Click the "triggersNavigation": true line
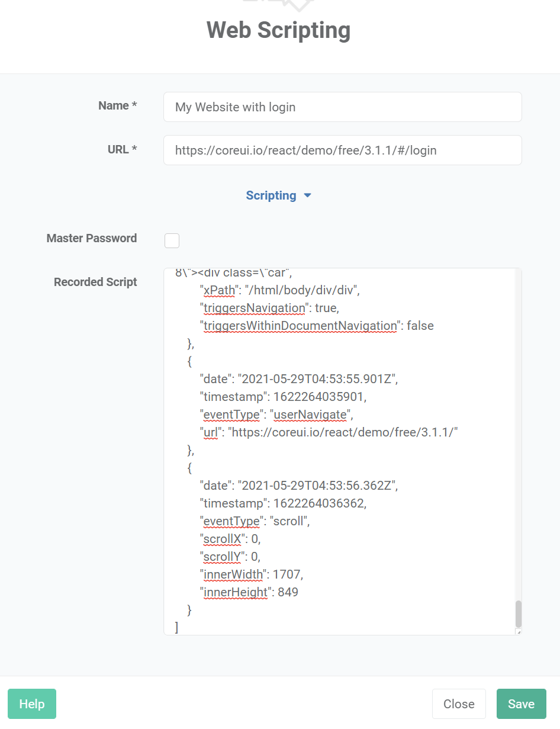Viewport: 560px width, 729px height. (x=269, y=308)
